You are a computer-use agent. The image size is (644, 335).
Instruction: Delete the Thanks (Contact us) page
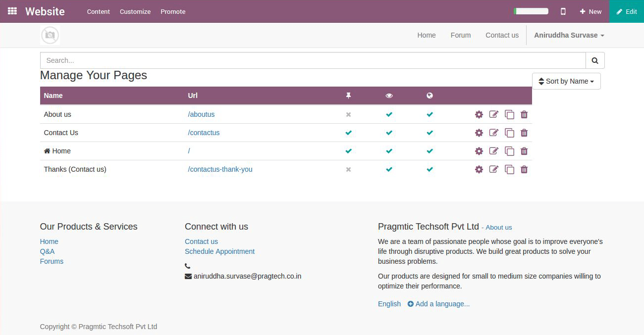[524, 169]
